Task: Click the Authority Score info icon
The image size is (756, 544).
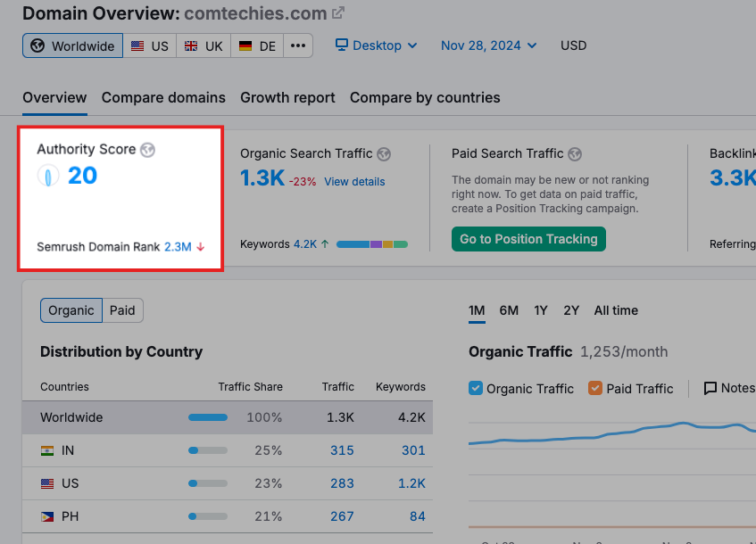Action: 145,149
